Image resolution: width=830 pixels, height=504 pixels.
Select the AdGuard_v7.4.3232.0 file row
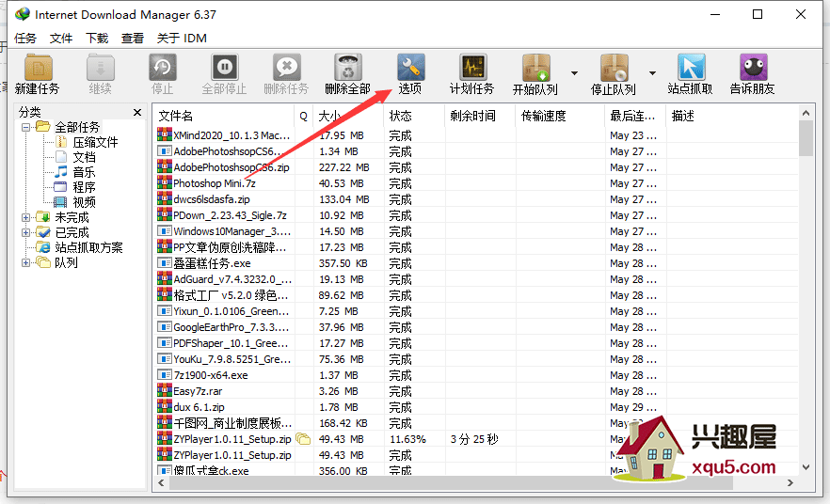(x=476, y=279)
